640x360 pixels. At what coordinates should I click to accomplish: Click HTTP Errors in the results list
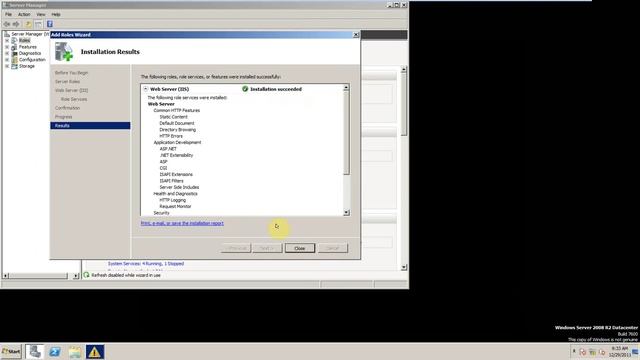click(x=171, y=136)
